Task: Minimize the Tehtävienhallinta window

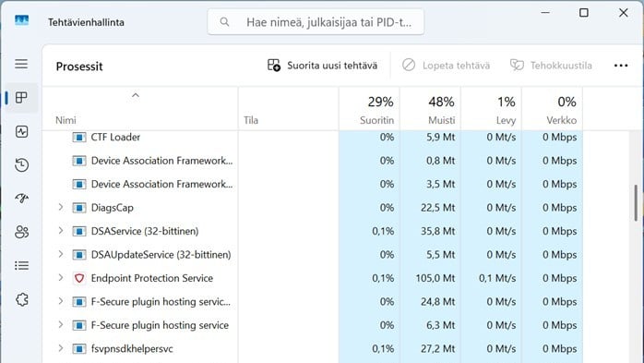Action: (x=545, y=13)
